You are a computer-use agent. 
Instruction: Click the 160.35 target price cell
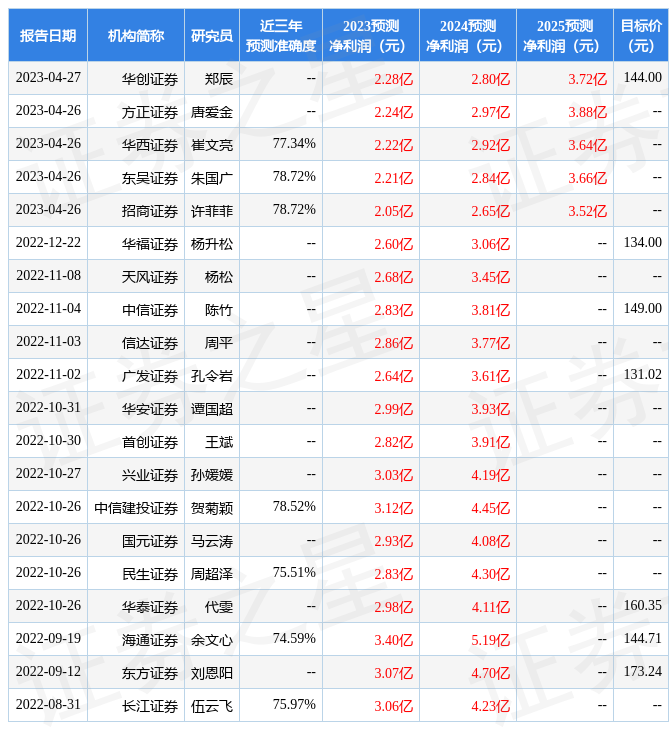coord(642,606)
